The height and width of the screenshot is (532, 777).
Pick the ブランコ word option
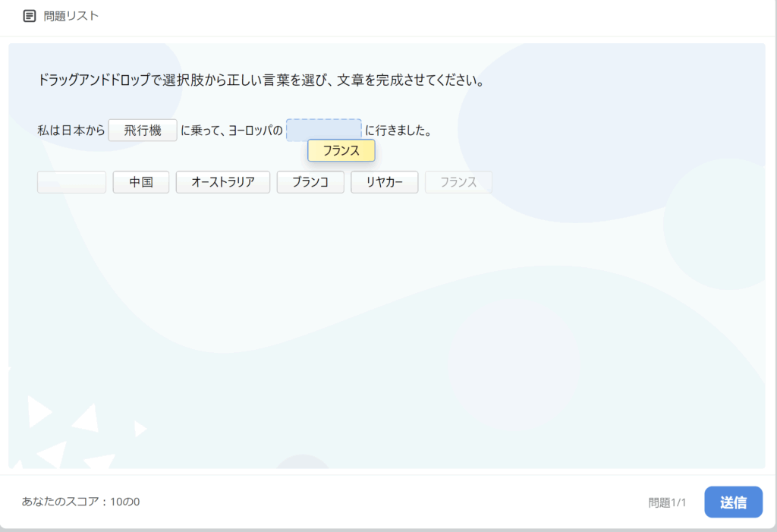click(310, 182)
